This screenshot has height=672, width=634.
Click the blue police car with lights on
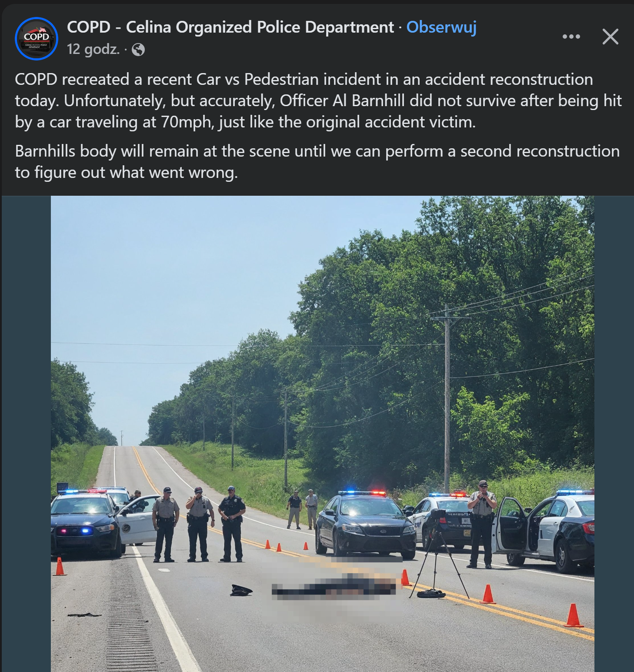[85, 524]
